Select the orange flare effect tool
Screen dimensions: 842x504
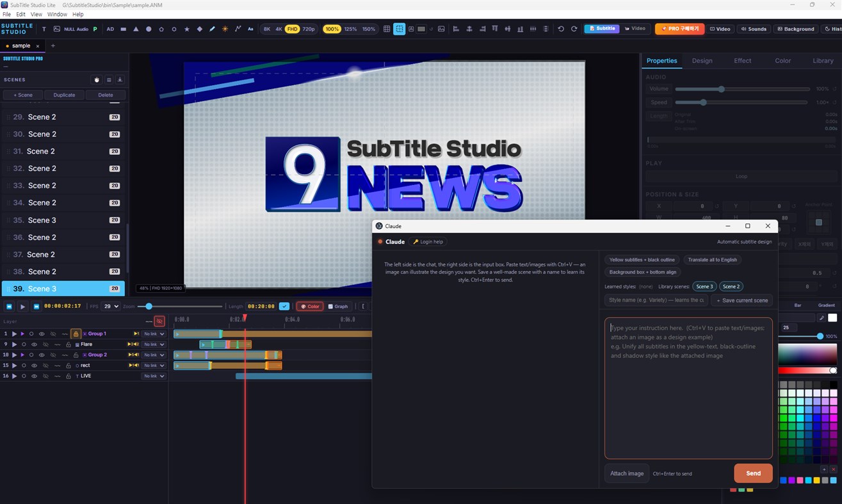[225, 29]
